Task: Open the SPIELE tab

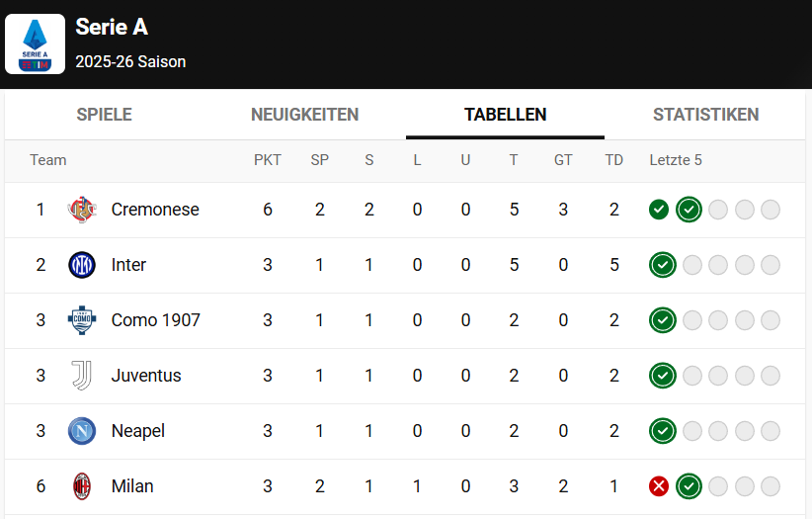Action: 104,115
